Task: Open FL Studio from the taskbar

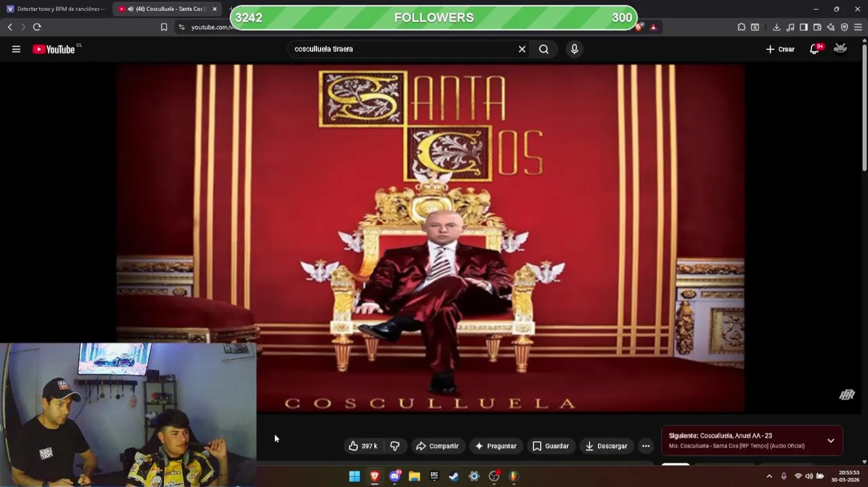Action: 513,476
